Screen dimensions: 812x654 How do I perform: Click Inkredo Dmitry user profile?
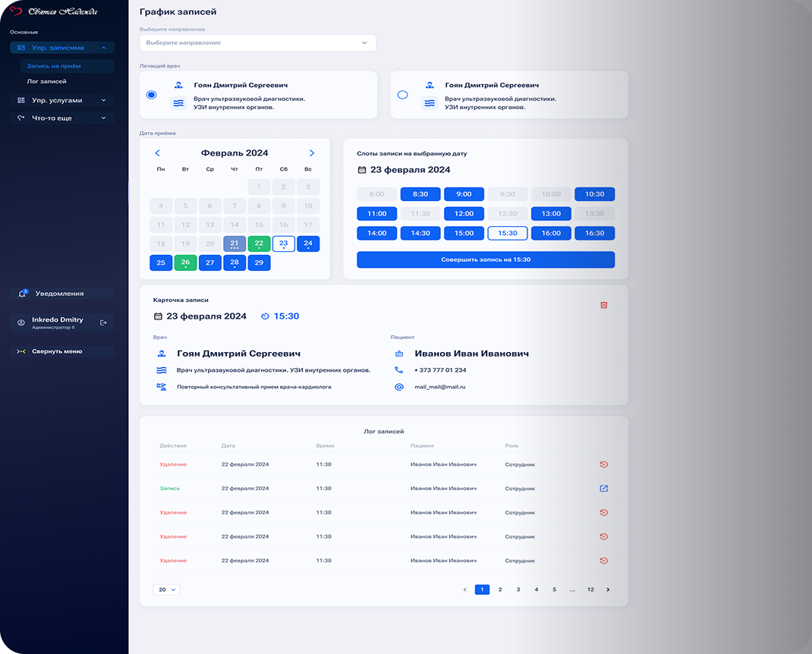click(63, 322)
